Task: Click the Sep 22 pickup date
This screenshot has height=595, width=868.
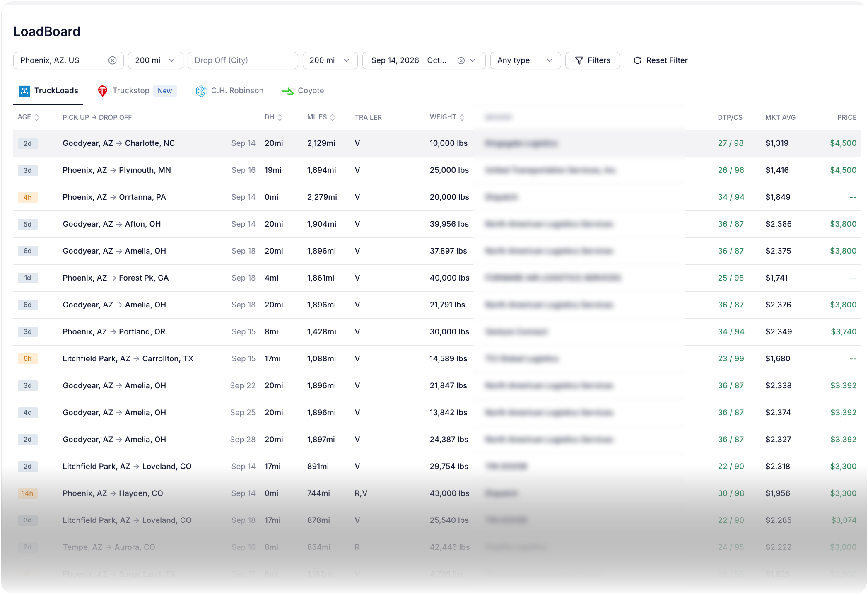Action: click(243, 386)
